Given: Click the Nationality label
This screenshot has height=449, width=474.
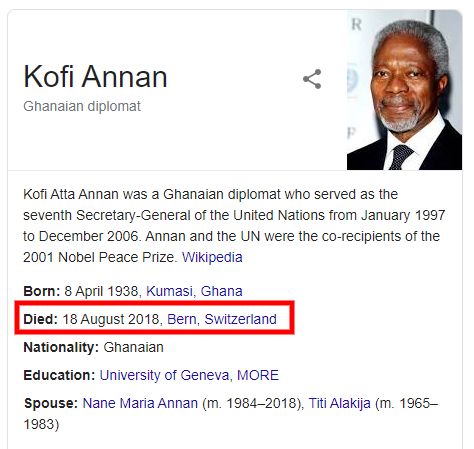Looking at the screenshot, I should [x=61, y=347].
